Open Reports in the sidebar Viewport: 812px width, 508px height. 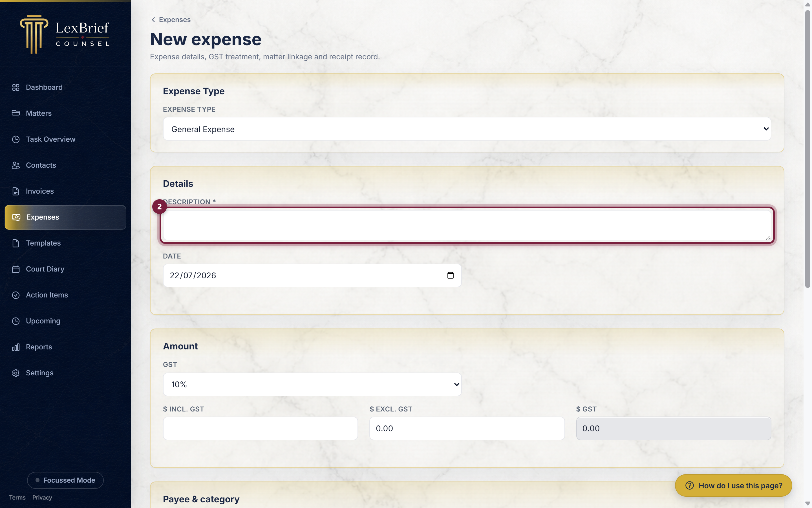click(65, 347)
